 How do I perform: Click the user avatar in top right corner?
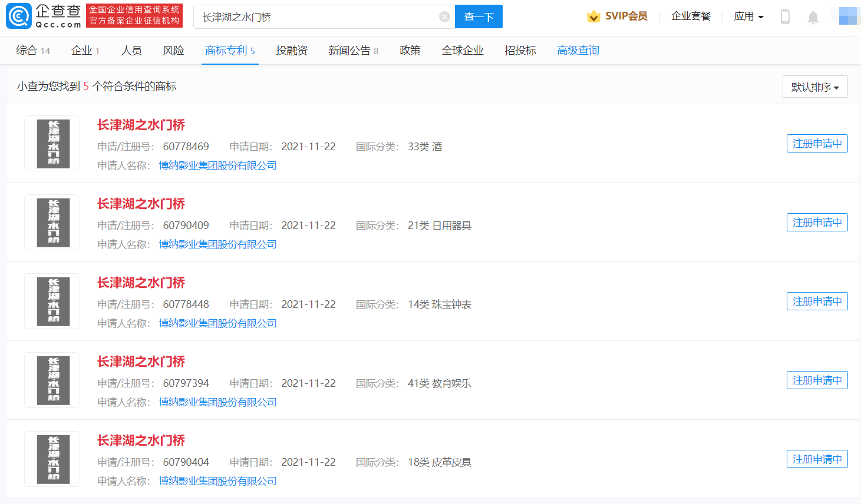(x=847, y=16)
